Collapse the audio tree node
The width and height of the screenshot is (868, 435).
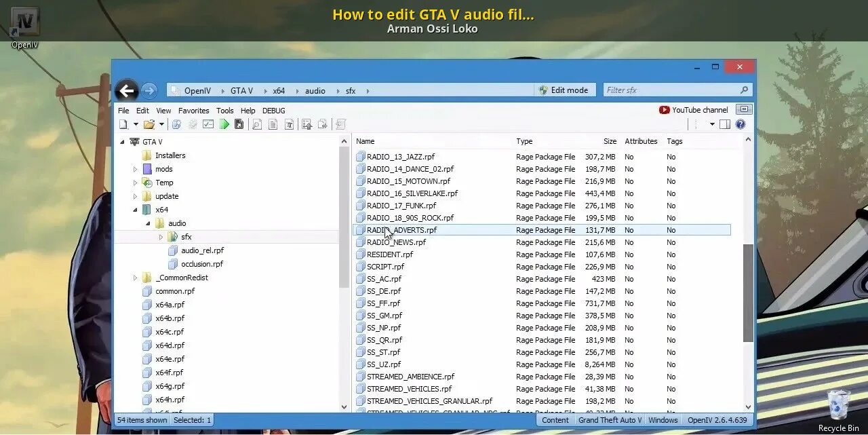[x=148, y=223]
